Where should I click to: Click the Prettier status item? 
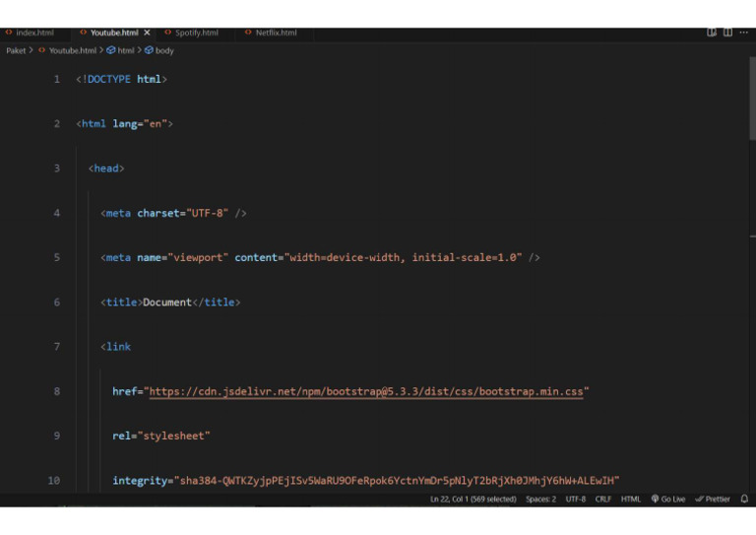(713, 500)
